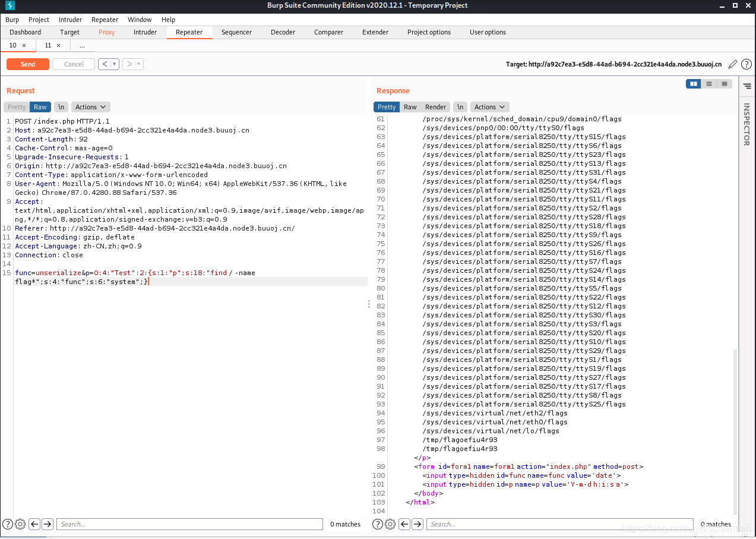Go to previous match in request search
756x539 pixels.
(x=34, y=524)
